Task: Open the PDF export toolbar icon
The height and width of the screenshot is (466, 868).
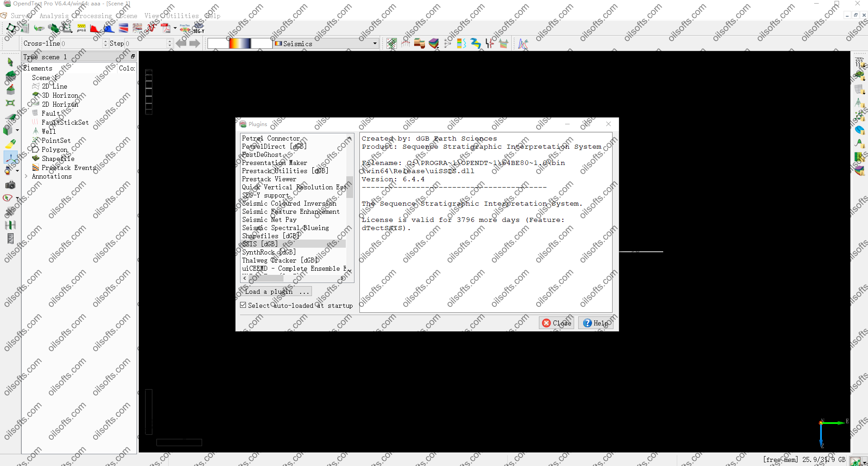Action: [x=165, y=28]
